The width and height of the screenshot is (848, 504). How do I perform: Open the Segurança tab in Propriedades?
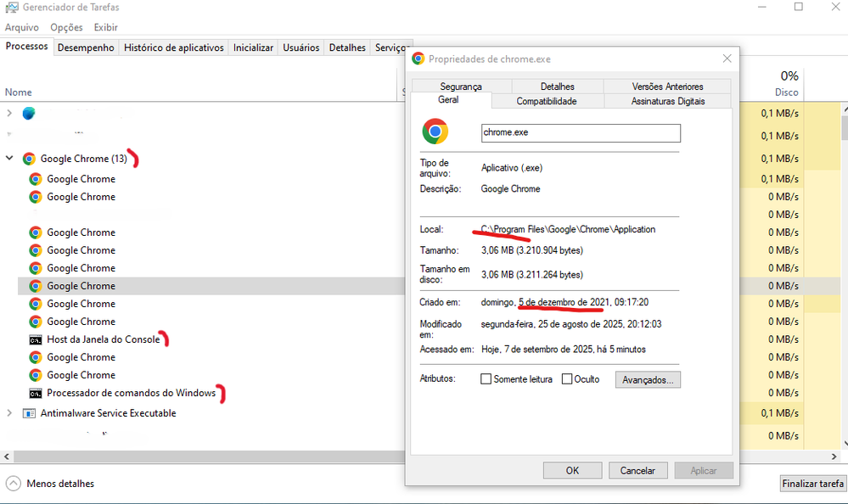tap(461, 87)
